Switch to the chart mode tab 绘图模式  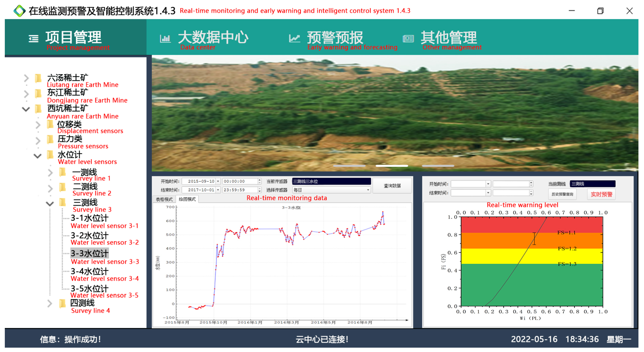click(187, 199)
